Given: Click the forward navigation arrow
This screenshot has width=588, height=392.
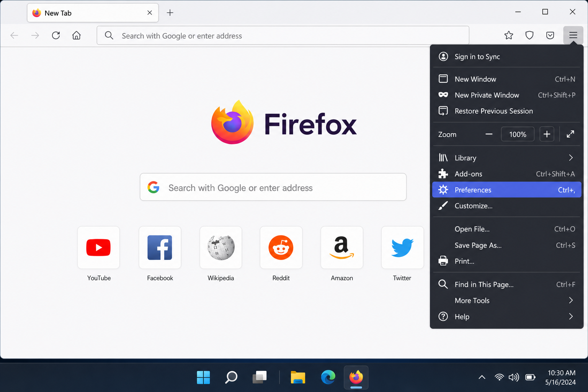Looking at the screenshot, I should coord(35,36).
